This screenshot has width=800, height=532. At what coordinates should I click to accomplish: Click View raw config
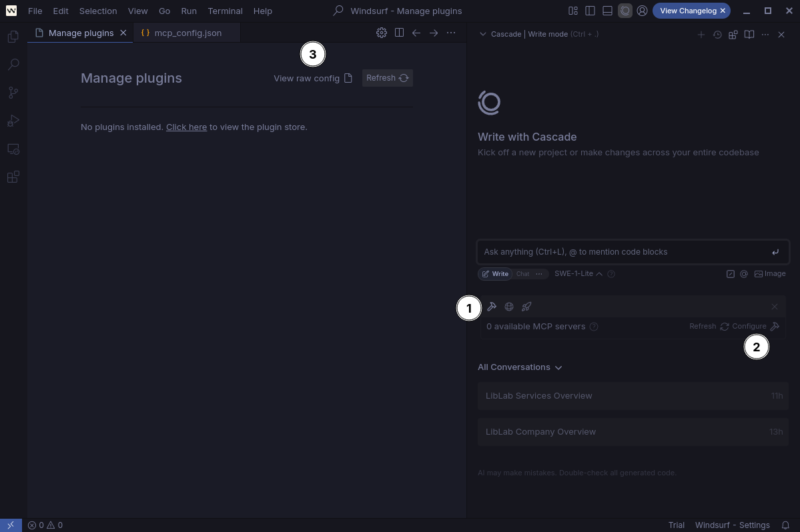click(313, 78)
